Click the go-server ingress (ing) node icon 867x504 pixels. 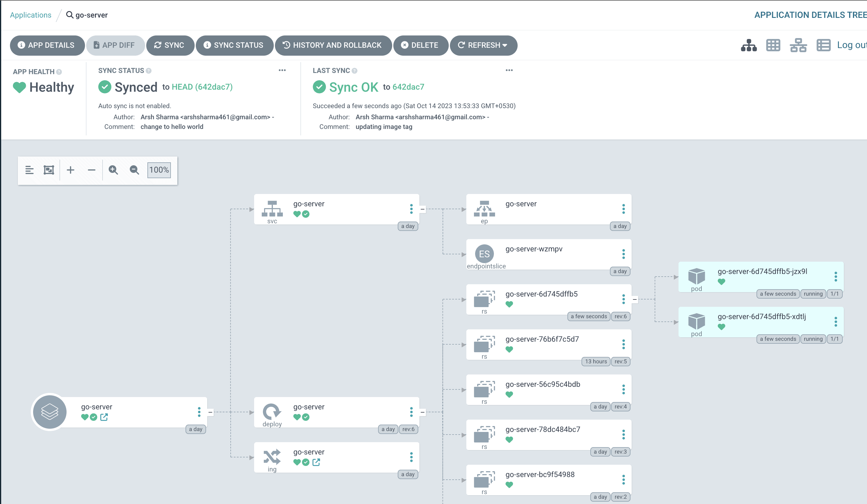click(272, 457)
